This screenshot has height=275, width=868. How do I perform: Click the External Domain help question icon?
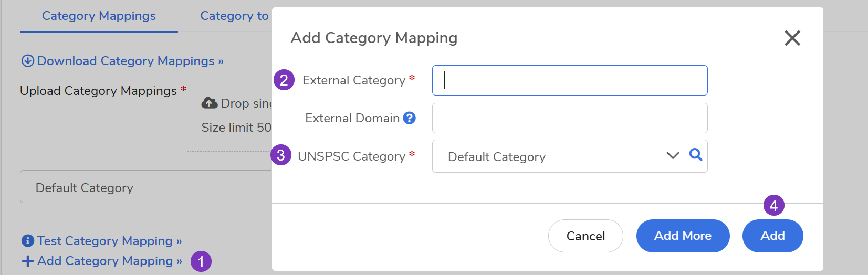click(409, 118)
